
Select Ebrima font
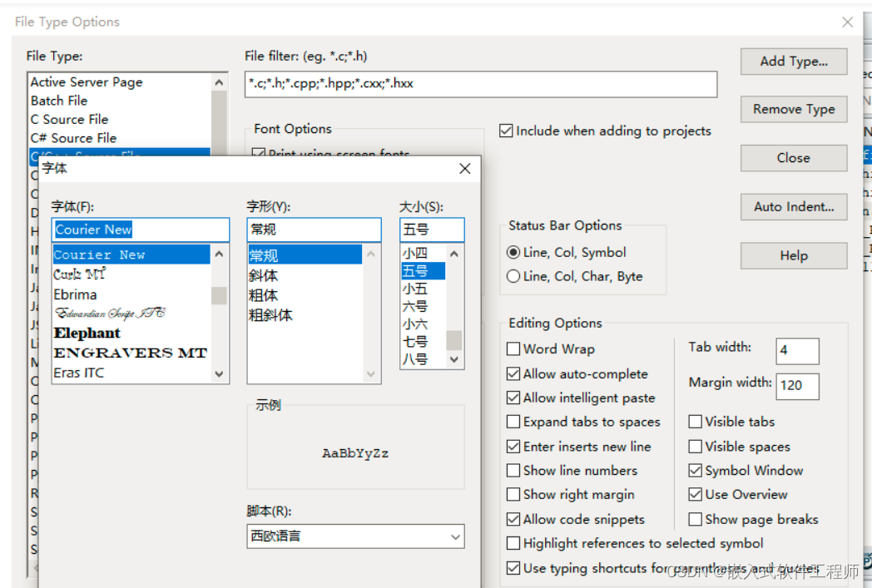[131, 294]
